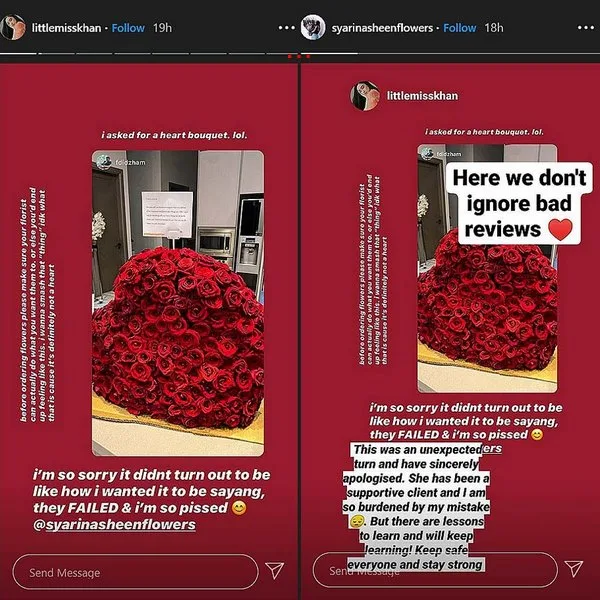Viewport: 600px width, 600px height.
Task: Open littlemisskhan profile avatar in left story header
Action: 13,28
